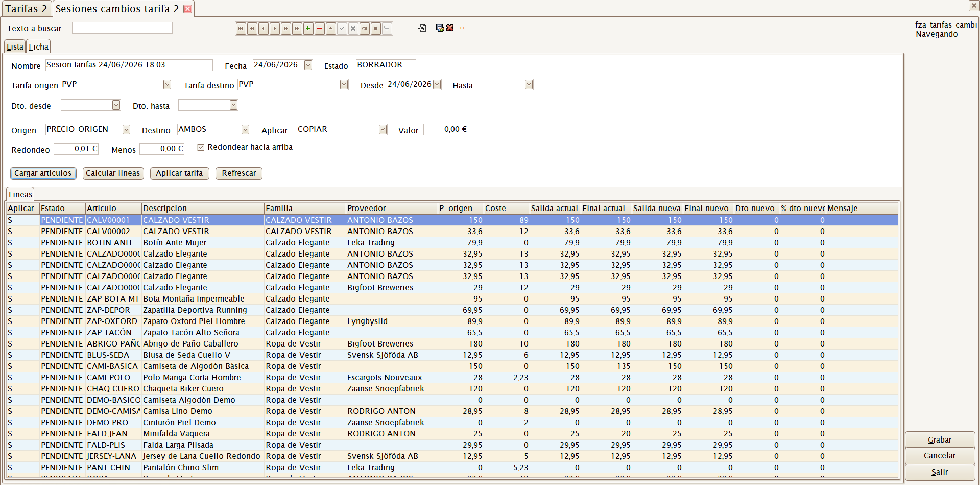Screen dimensions: 980x485
Task: Select the Lineas tab
Action: coord(20,194)
